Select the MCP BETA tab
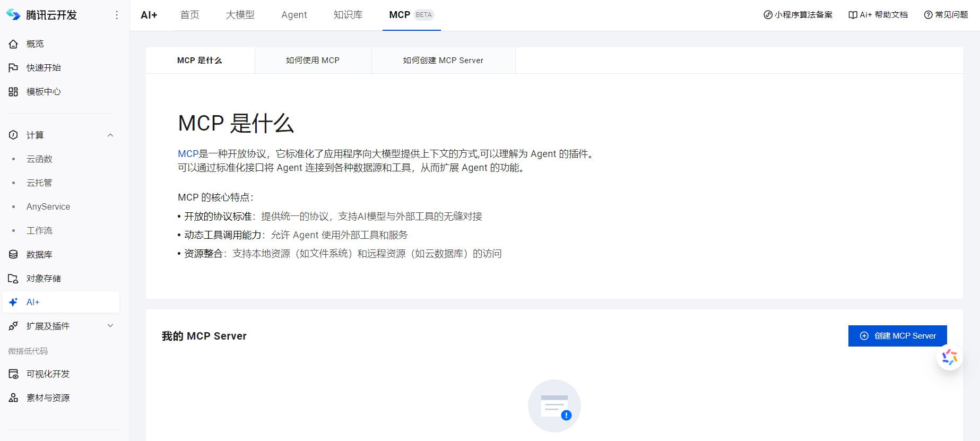This screenshot has width=980, height=441. [x=412, y=15]
